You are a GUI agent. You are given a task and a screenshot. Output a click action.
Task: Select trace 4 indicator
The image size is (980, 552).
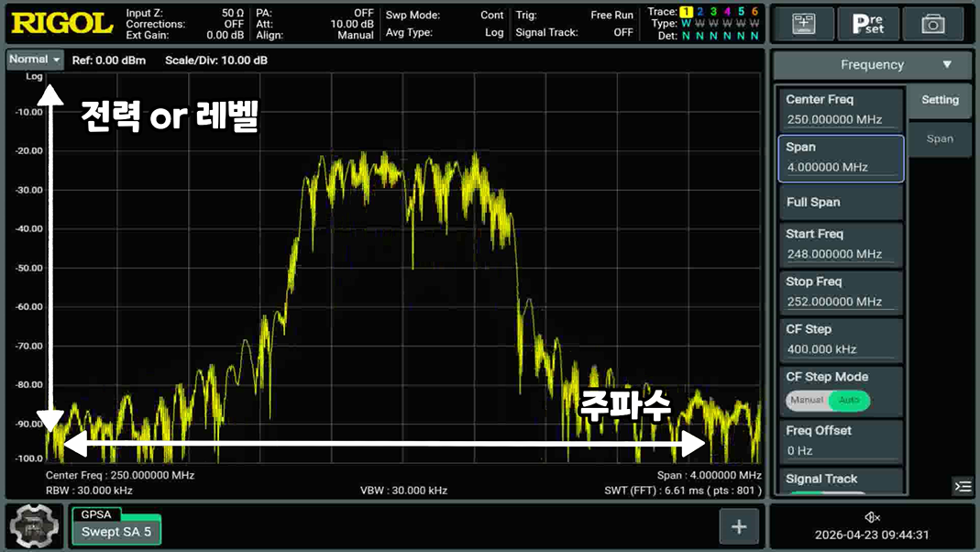click(x=727, y=11)
